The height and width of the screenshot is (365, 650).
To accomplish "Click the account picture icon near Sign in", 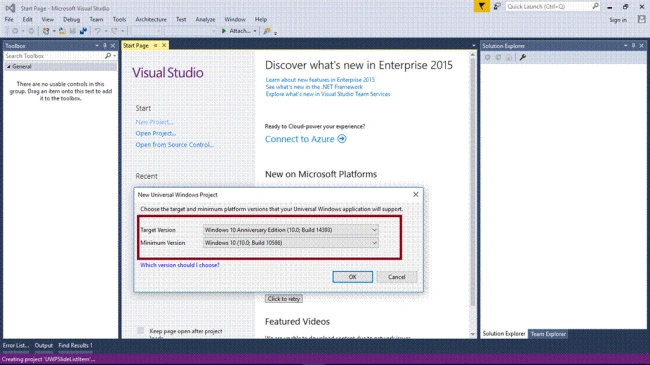I will (642, 19).
